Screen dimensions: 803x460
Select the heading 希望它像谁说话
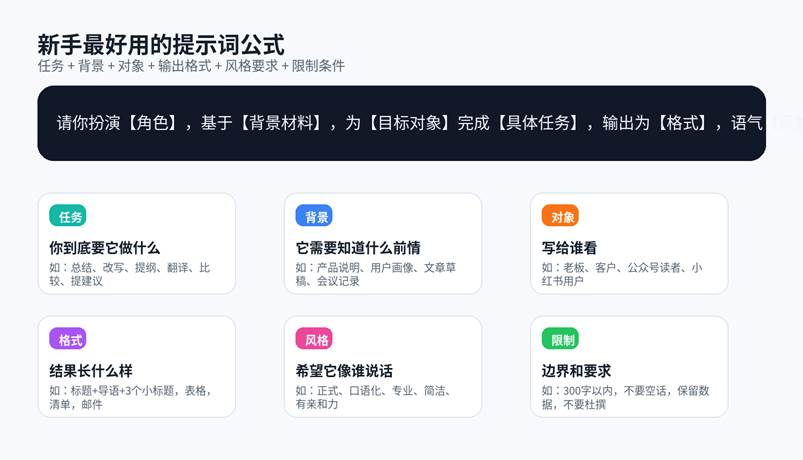344,370
